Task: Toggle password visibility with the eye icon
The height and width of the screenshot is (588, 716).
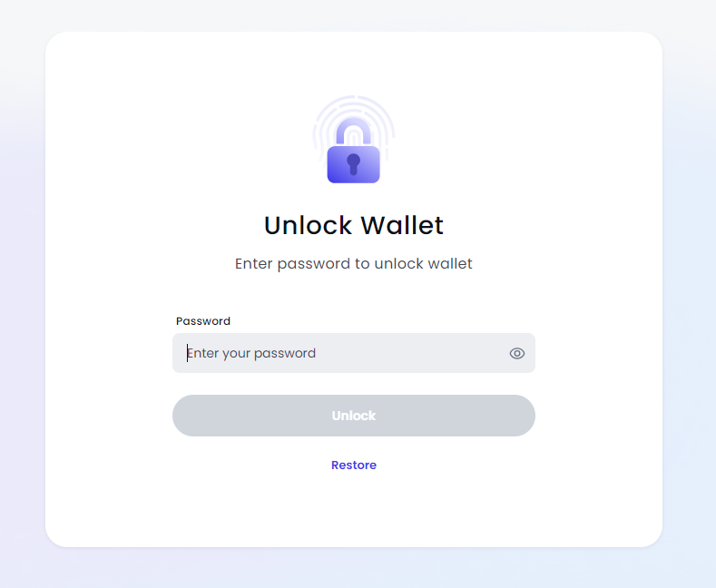Action: [x=517, y=353]
